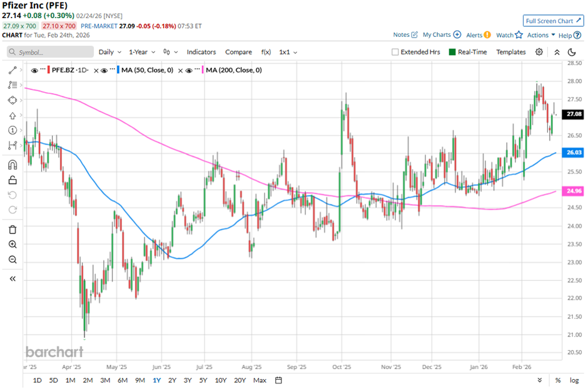Open the Full Screen Chart button

click(x=553, y=21)
